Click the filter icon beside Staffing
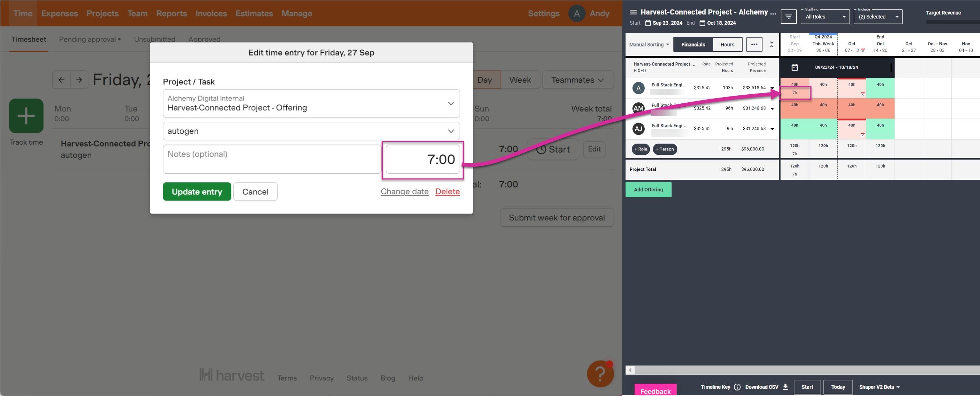The width and height of the screenshot is (980, 396). [789, 17]
